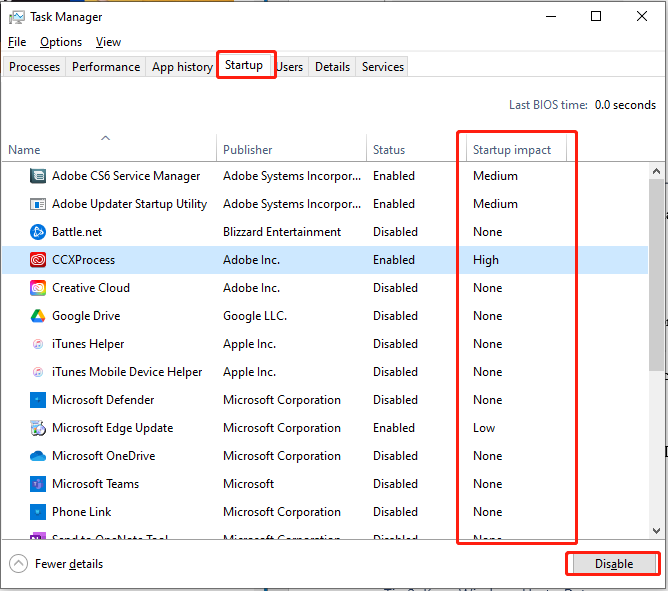Switch to the App history tab
The height and width of the screenshot is (591, 668).
[x=182, y=67]
